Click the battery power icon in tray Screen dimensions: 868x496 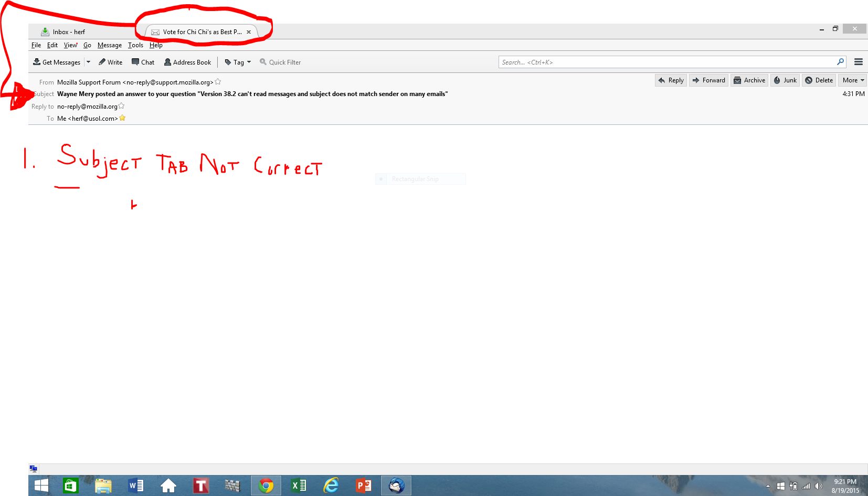tap(793, 486)
